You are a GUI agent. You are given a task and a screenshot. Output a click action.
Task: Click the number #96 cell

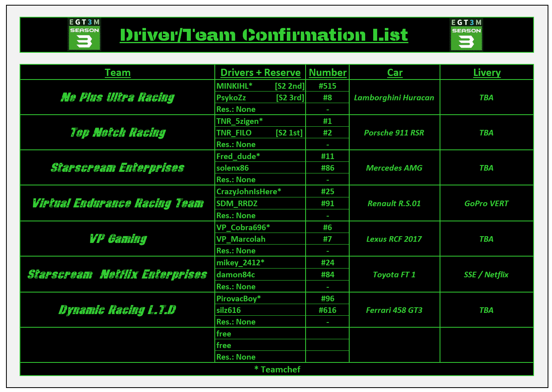point(328,298)
